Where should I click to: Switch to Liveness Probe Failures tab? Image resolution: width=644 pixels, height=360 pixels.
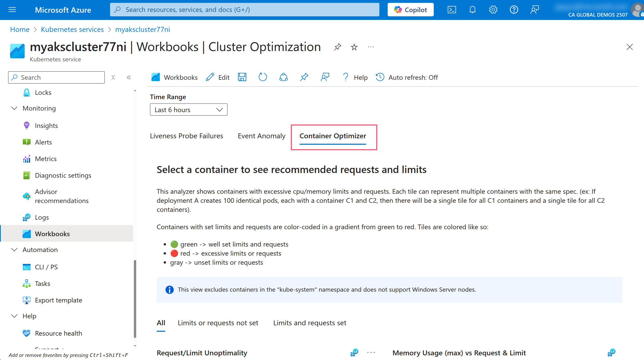[x=186, y=136]
